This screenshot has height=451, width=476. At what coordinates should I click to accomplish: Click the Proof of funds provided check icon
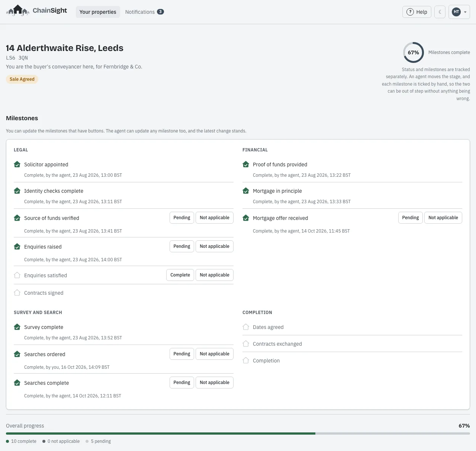pyautogui.click(x=246, y=164)
